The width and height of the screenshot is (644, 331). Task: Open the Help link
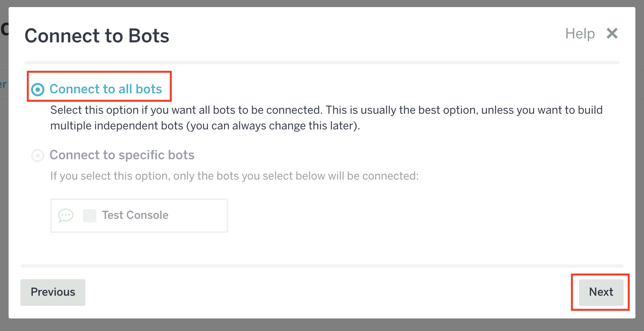click(x=580, y=34)
